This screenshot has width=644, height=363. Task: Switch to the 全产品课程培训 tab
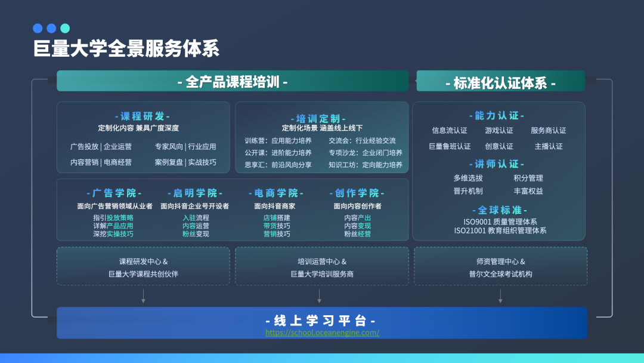tap(233, 81)
